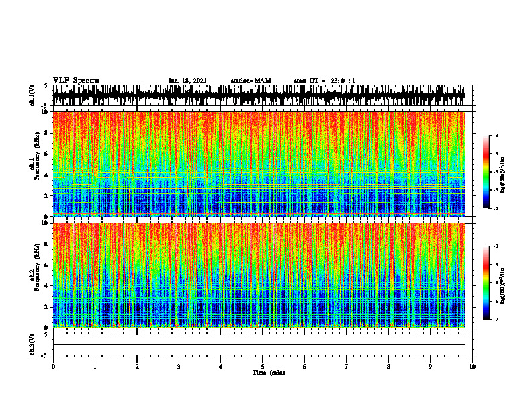Screen dimensions: 532x411
Task: Click inside the ch.1 spectrogram plot
Action: tap(259, 164)
